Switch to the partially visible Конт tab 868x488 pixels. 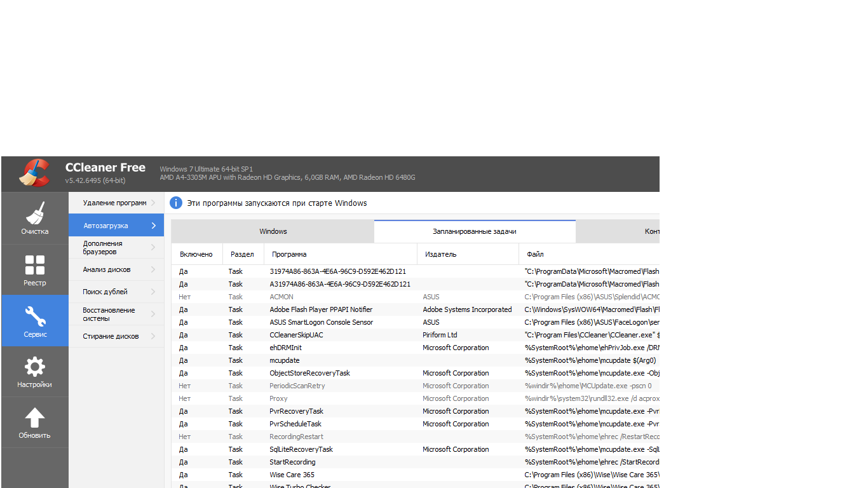coord(618,231)
